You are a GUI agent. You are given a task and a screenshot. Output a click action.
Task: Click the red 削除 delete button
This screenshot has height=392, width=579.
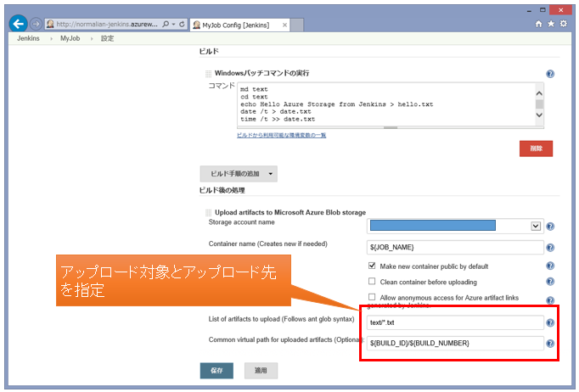pyautogui.click(x=536, y=148)
